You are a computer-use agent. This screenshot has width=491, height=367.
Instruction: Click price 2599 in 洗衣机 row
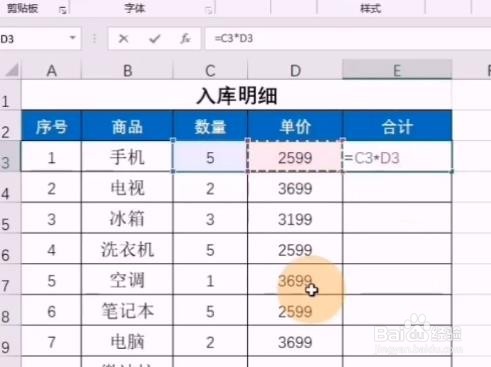[x=295, y=249]
